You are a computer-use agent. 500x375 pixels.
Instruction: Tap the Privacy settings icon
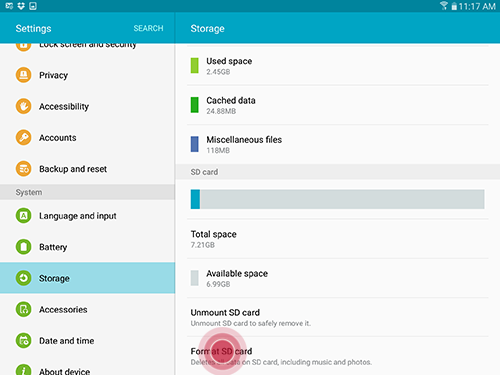[x=23, y=75]
